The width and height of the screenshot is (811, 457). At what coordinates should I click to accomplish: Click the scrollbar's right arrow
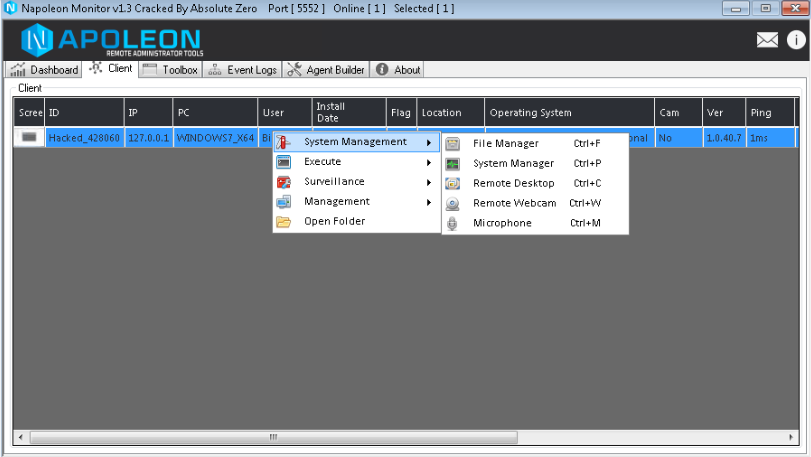pyautogui.click(x=791, y=437)
